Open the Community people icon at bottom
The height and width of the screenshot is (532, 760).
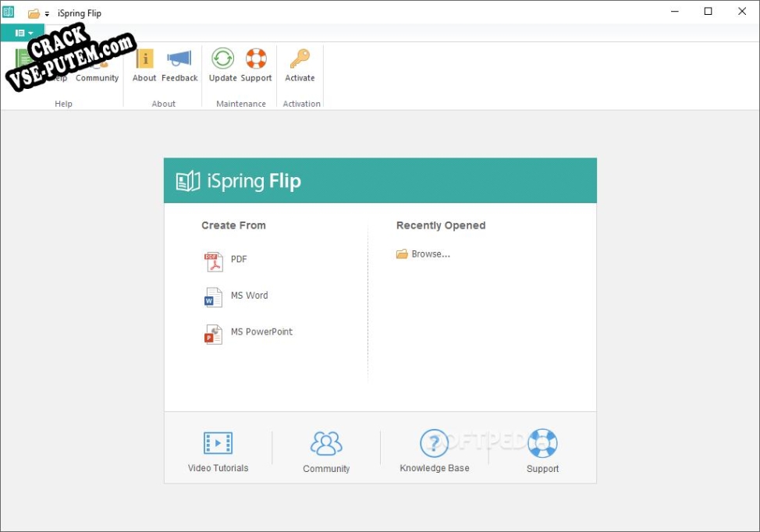coord(326,443)
